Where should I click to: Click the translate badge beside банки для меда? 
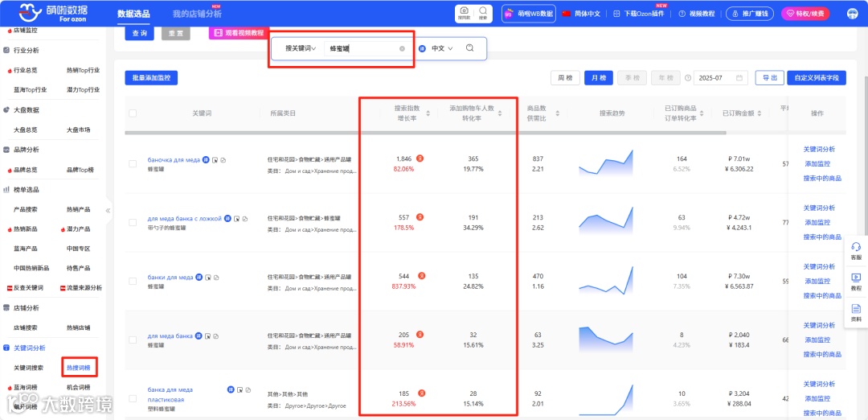199,277
